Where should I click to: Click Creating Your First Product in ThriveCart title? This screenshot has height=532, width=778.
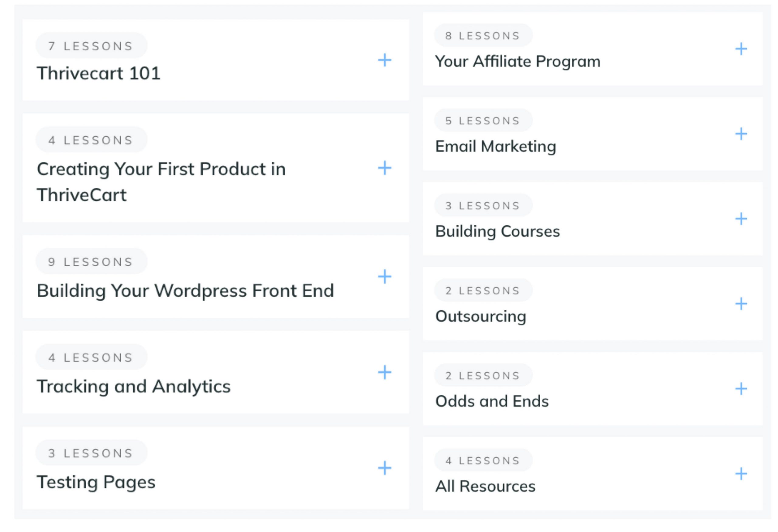point(161,182)
